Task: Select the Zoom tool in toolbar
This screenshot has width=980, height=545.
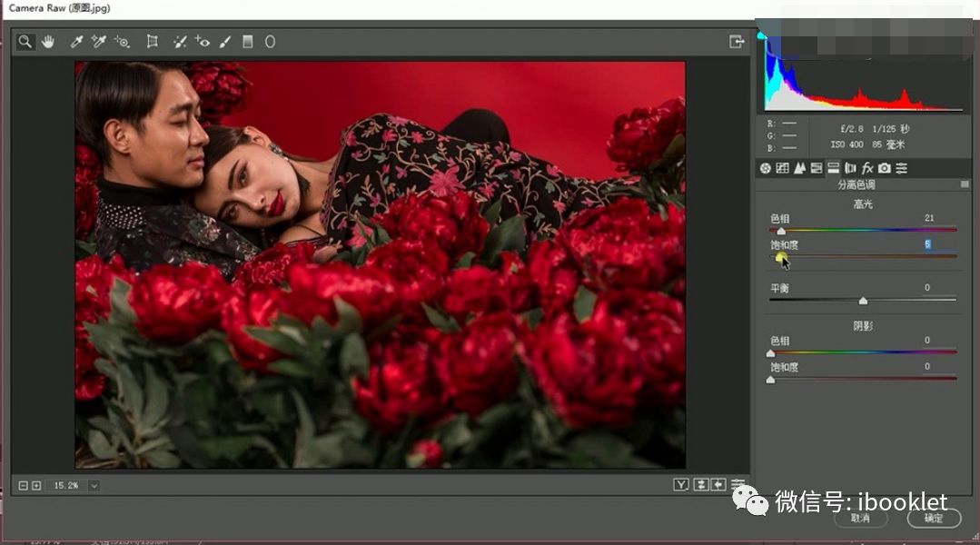Action: click(25, 42)
